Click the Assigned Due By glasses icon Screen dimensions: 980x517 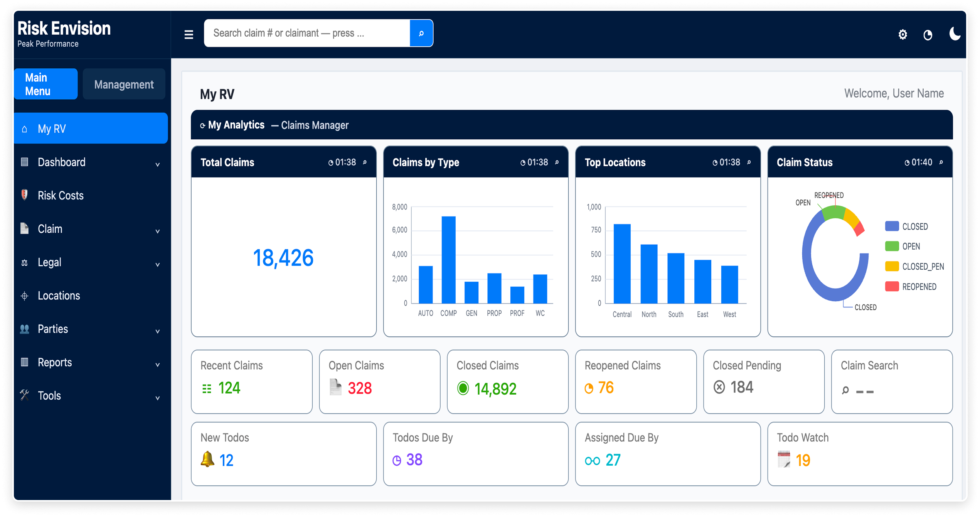(x=593, y=461)
